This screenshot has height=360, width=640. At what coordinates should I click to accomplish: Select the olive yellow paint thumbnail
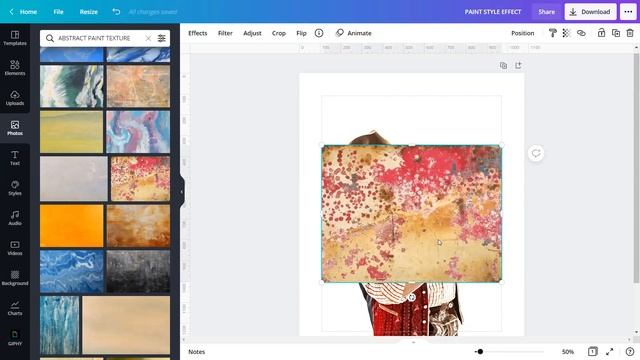coord(71,132)
